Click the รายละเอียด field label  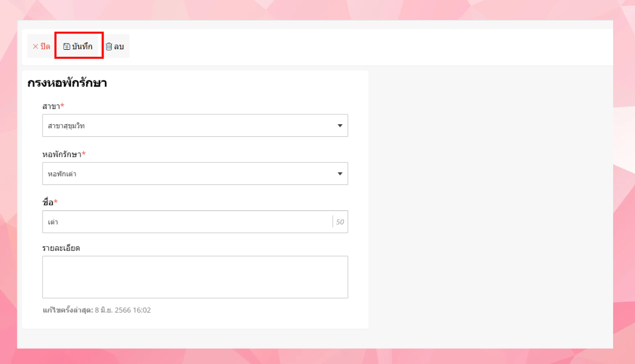click(61, 248)
